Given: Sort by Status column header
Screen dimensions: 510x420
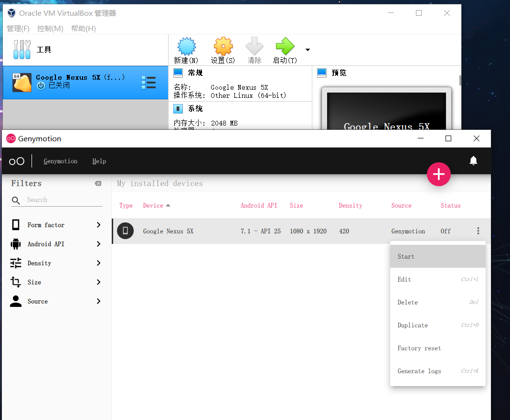Looking at the screenshot, I should (450, 205).
